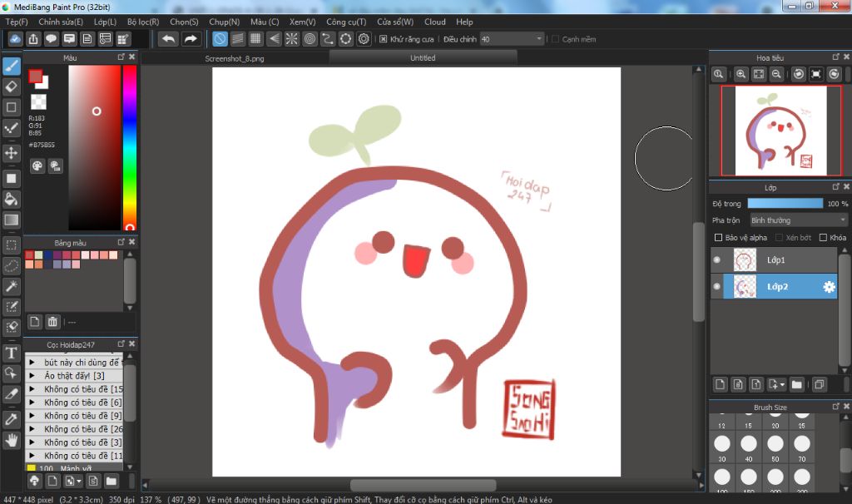Screen dimensions: 852x504
Task: Select the Bucket fill tool
Action: 12,199
